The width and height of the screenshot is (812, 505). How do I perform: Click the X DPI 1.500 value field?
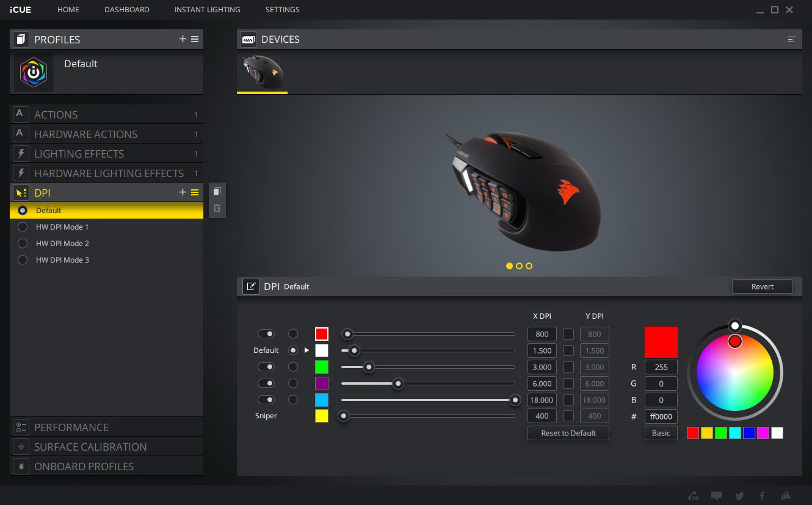coord(542,351)
